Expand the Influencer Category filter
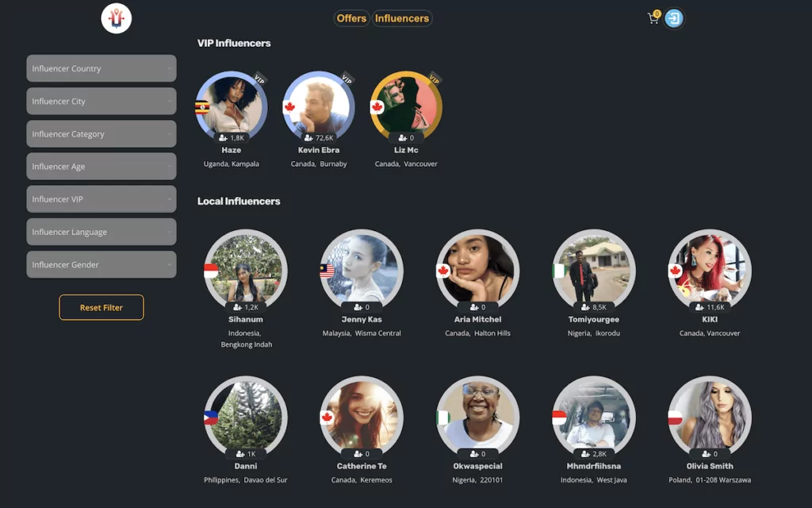The image size is (812, 508). (101, 133)
